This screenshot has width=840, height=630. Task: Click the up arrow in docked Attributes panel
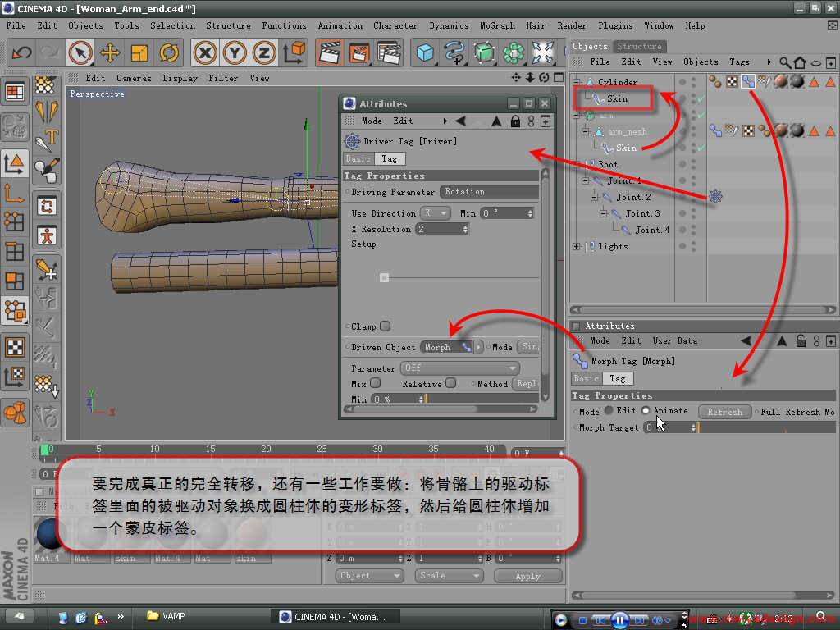click(x=782, y=340)
